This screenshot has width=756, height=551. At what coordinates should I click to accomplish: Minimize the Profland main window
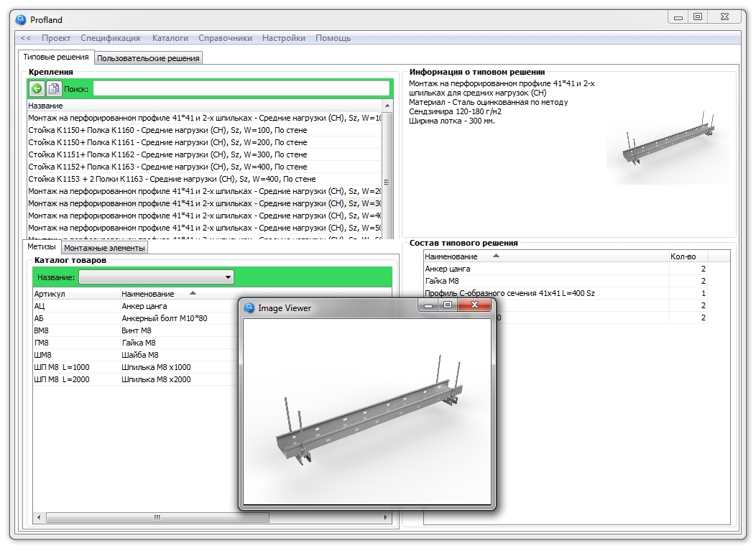678,17
